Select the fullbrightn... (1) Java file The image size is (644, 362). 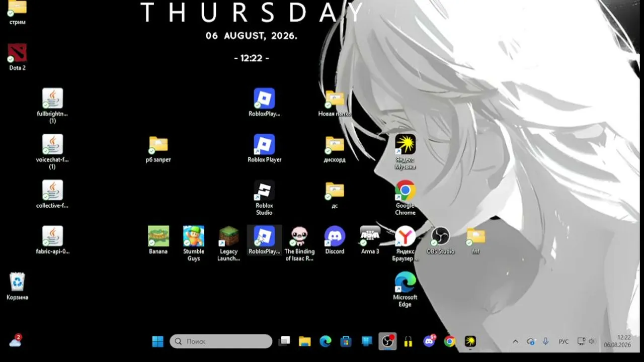52,106
